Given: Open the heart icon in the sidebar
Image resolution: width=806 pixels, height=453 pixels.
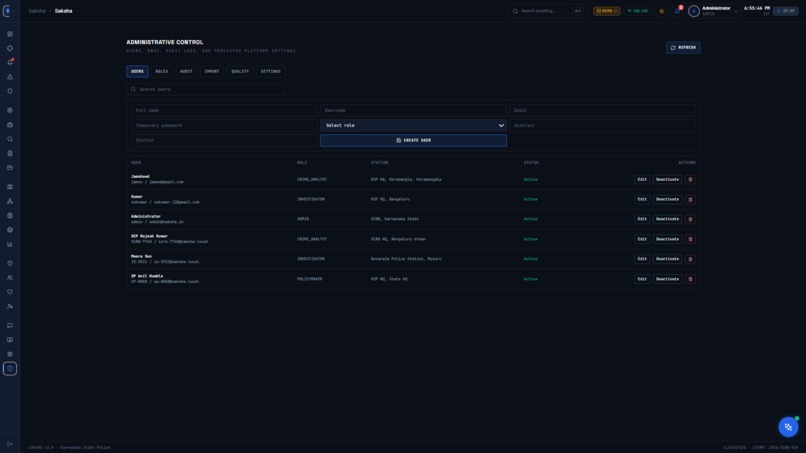Looking at the screenshot, I should coord(10,292).
